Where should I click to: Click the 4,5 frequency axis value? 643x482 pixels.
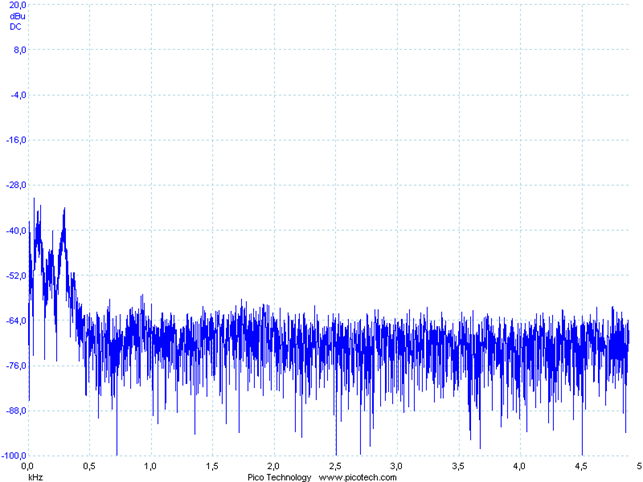coord(581,466)
